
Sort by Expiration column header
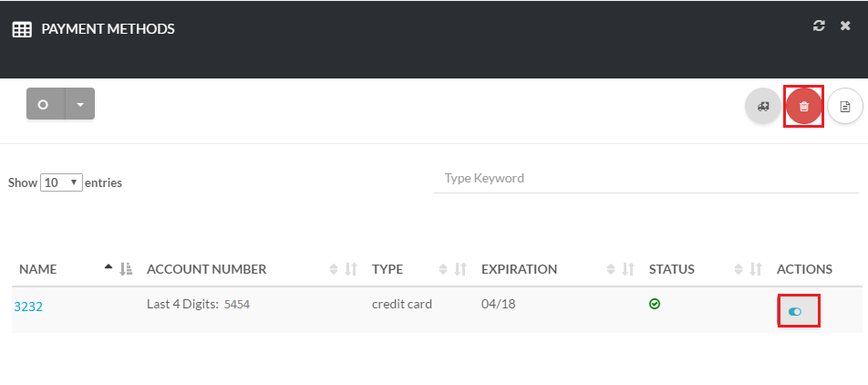pos(519,269)
